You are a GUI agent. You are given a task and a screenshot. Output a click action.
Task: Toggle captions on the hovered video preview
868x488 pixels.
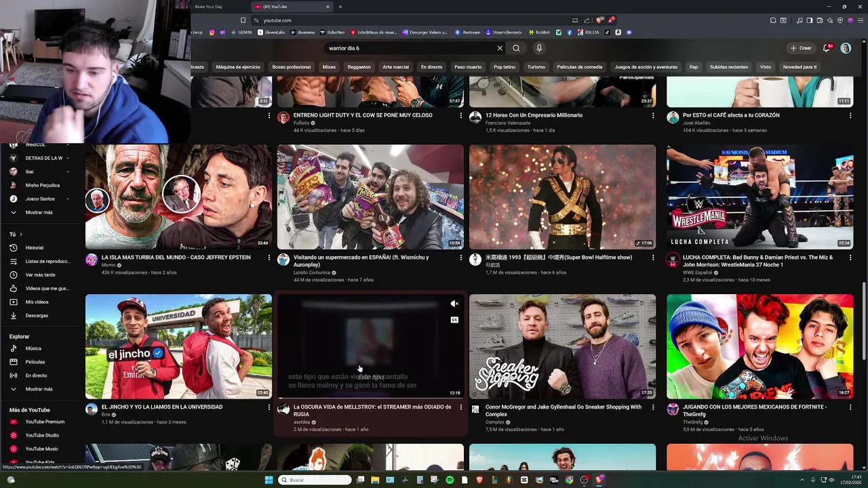(454, 320)
